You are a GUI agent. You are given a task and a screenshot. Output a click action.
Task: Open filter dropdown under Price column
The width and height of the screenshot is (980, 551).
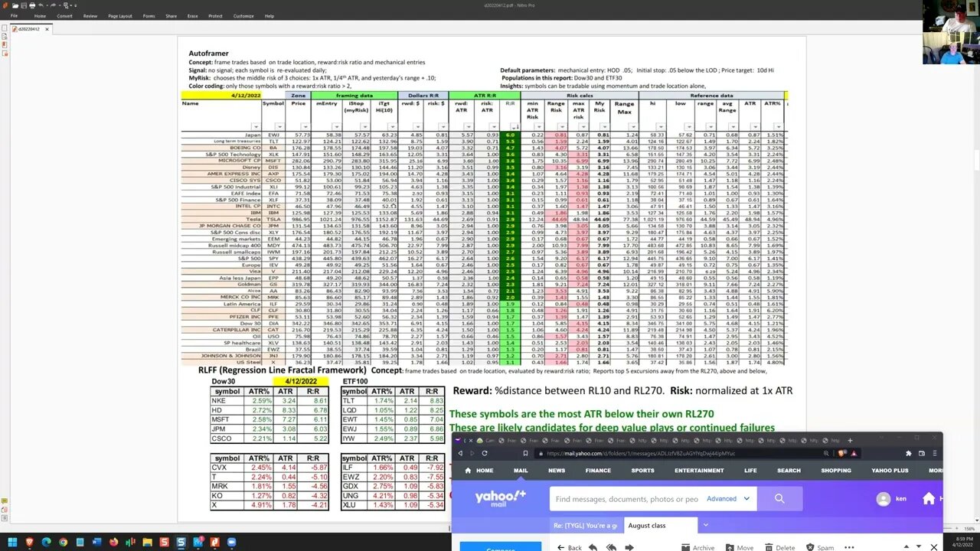(x=305, y=126)
